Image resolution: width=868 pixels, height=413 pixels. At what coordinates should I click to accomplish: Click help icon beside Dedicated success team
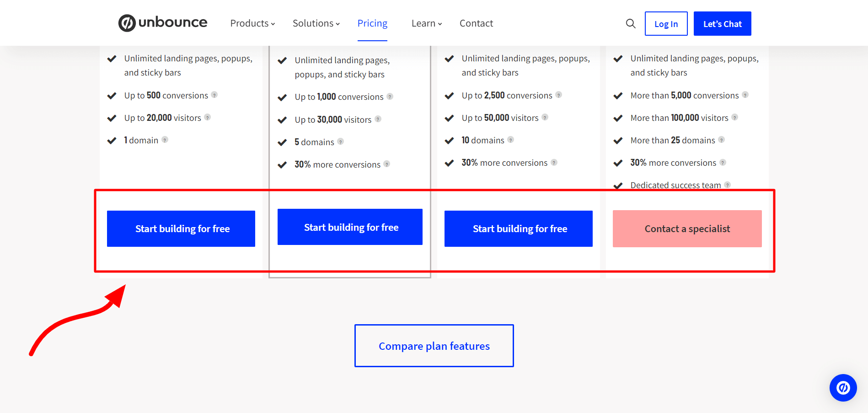coord(727,185)
